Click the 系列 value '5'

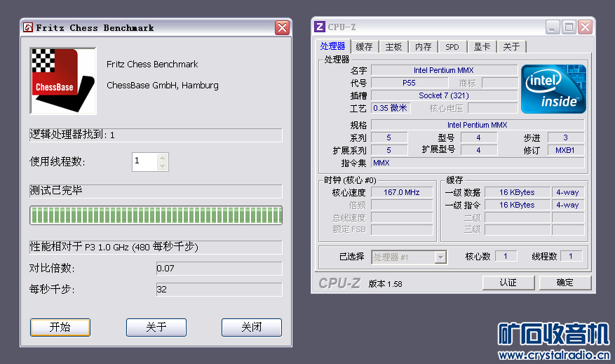pos(389,137)
